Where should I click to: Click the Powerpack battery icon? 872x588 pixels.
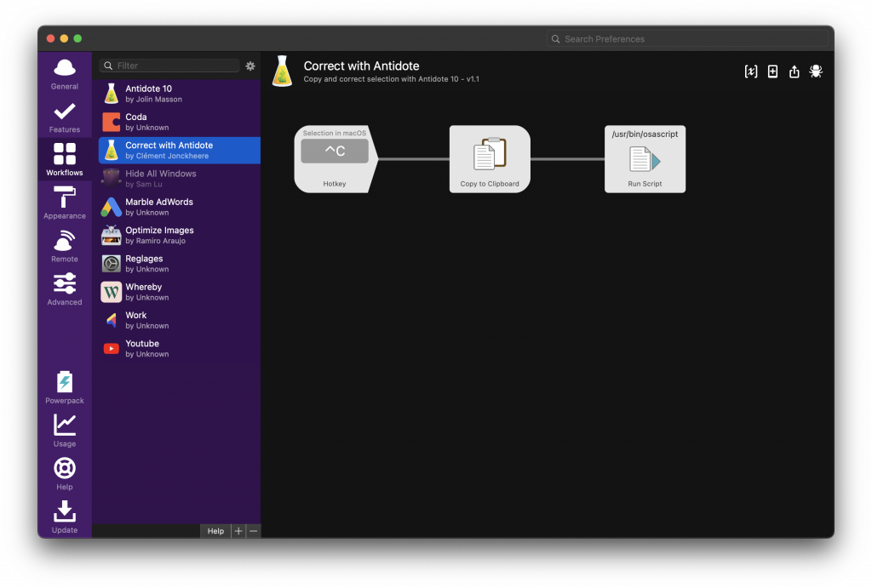point(65,385)
